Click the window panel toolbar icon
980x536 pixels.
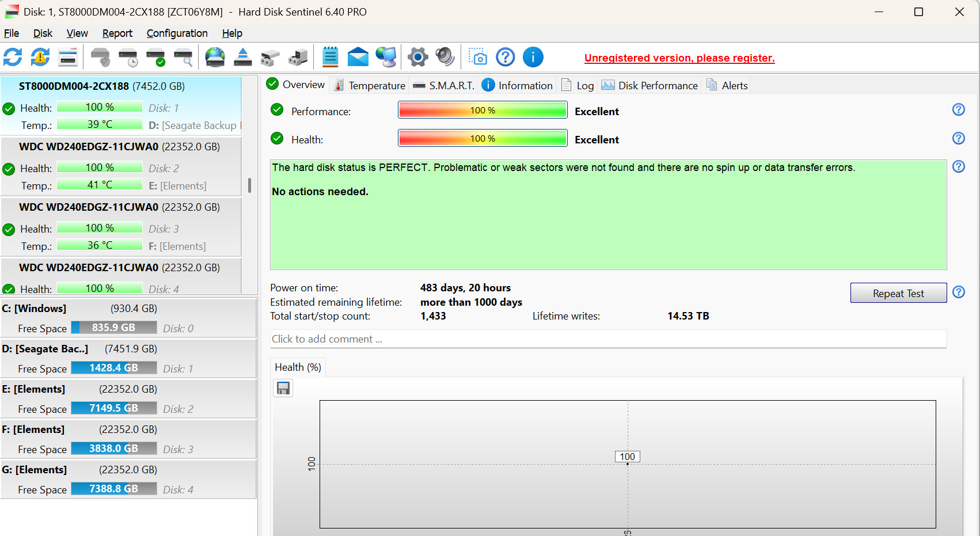(x=68, y=57)
